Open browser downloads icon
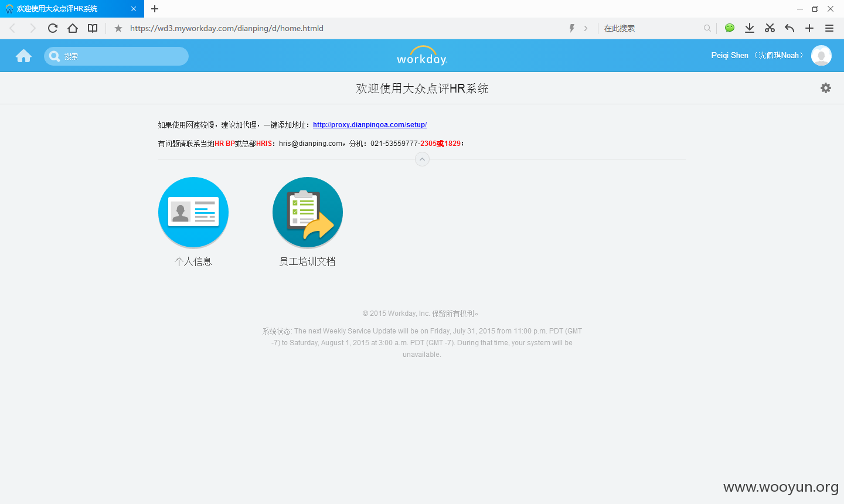This screenshot has width=844, height=504. click(x=750, y=28)
